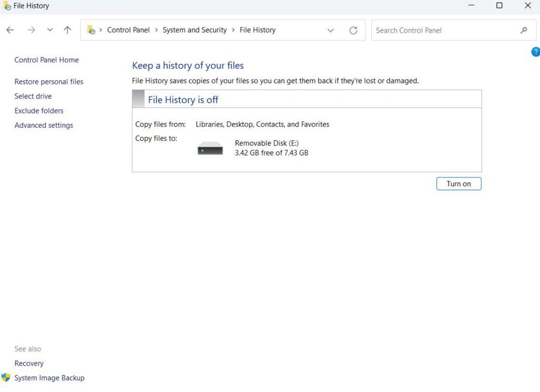Open the Exclude folders link

[39, 111]
